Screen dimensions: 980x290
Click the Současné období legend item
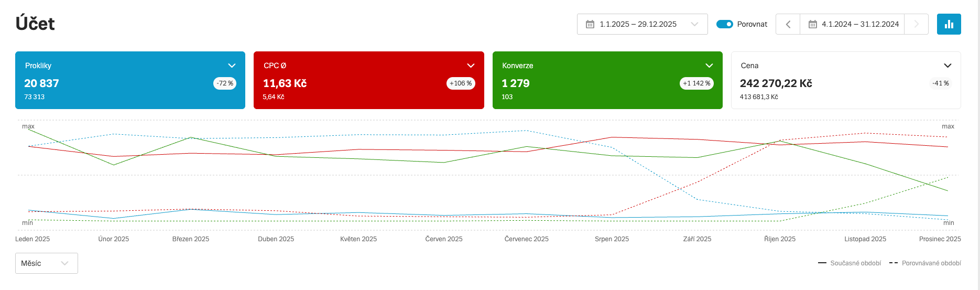pos(850,263)
